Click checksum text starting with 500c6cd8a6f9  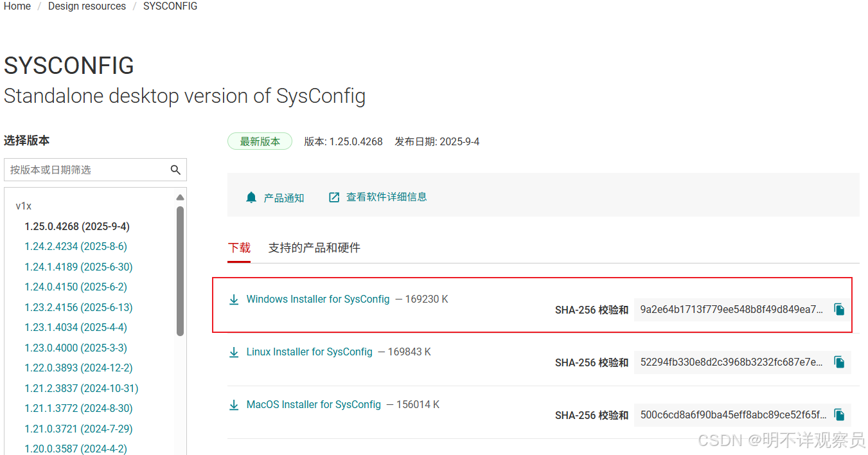[733, 415]
